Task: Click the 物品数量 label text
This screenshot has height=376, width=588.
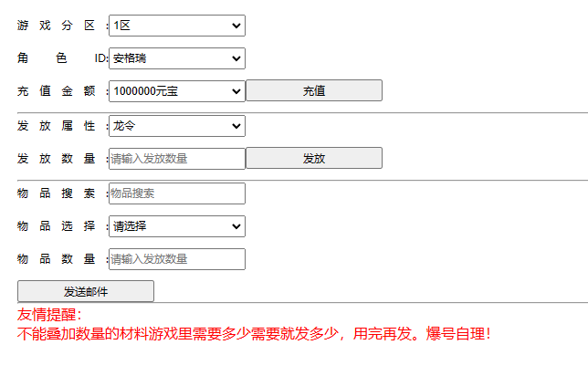Action: click(x=57, y=259)
